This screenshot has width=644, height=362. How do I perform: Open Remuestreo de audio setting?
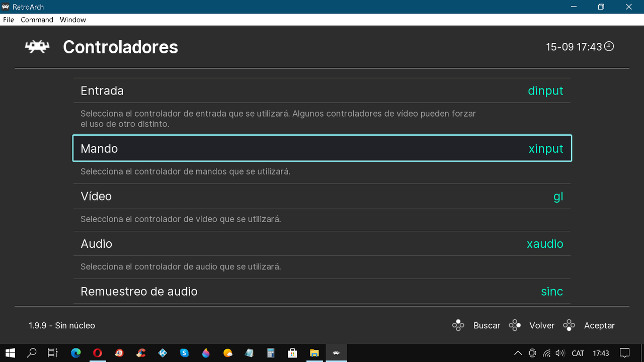point(322,292)
